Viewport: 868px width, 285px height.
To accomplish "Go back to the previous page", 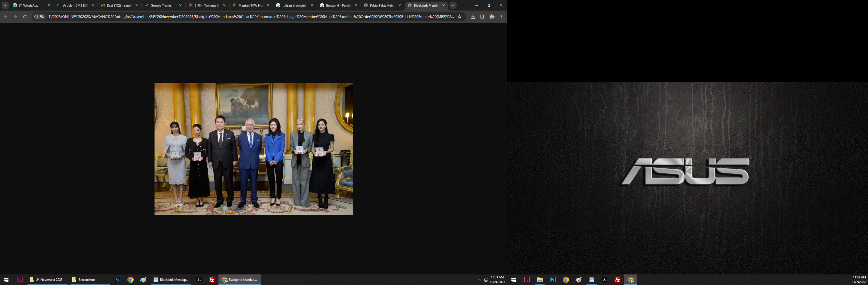I will 6,16.
